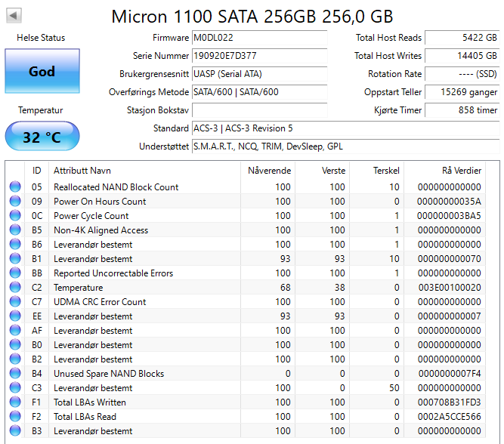Select the Reallocated NAND Block Count row
This screenshot has height=444, width=504.
pos(247,187)
